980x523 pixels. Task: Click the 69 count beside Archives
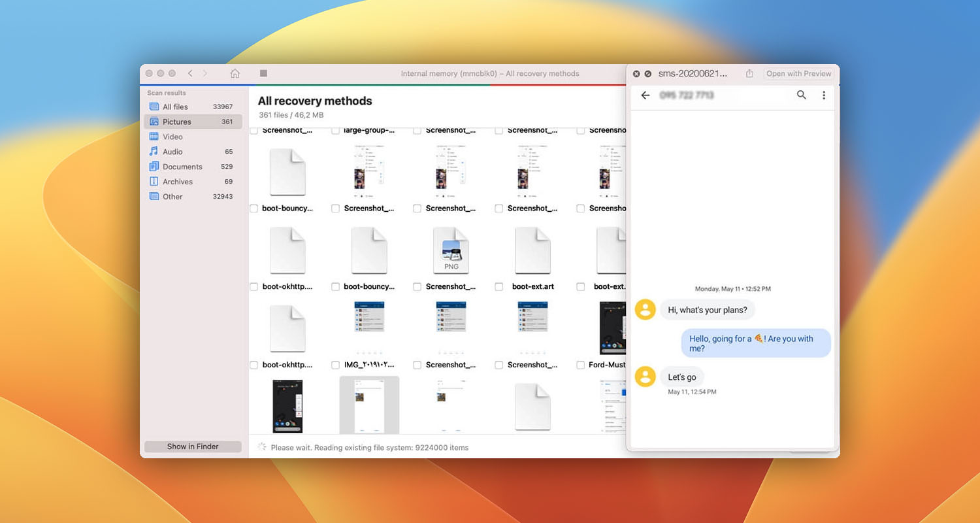(x=229, y=182)
